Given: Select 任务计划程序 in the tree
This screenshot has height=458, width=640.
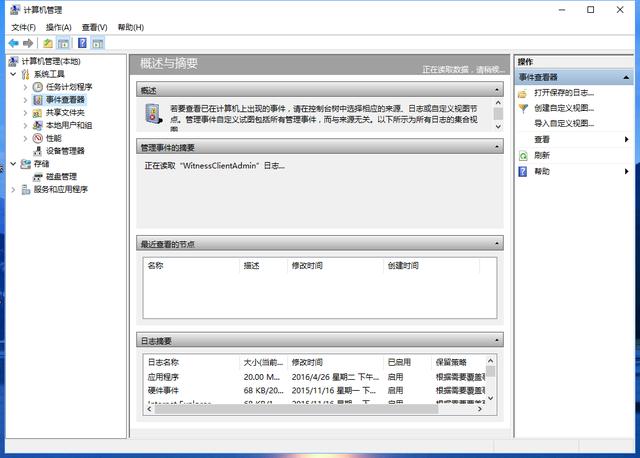Looking at the screenshot, I should pyautogui.click(x=68, y=87).
